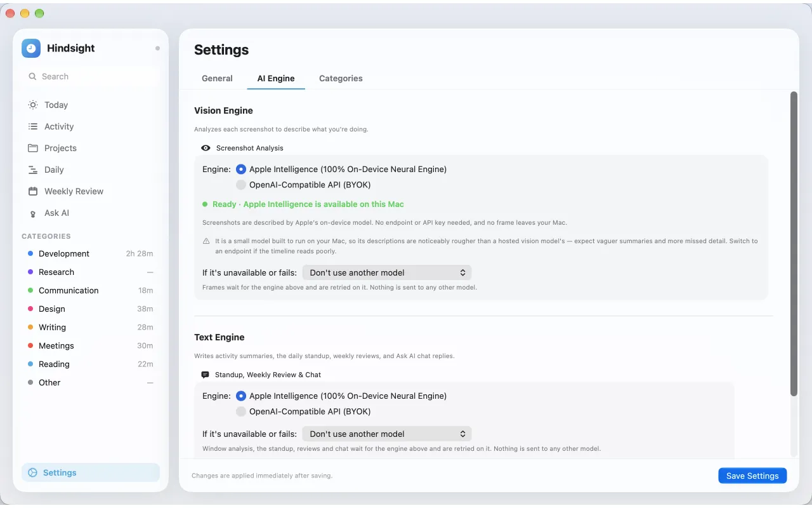Click the Development time 2h 28m
Viewport: 812px width, 508px height.
point(140,253)
